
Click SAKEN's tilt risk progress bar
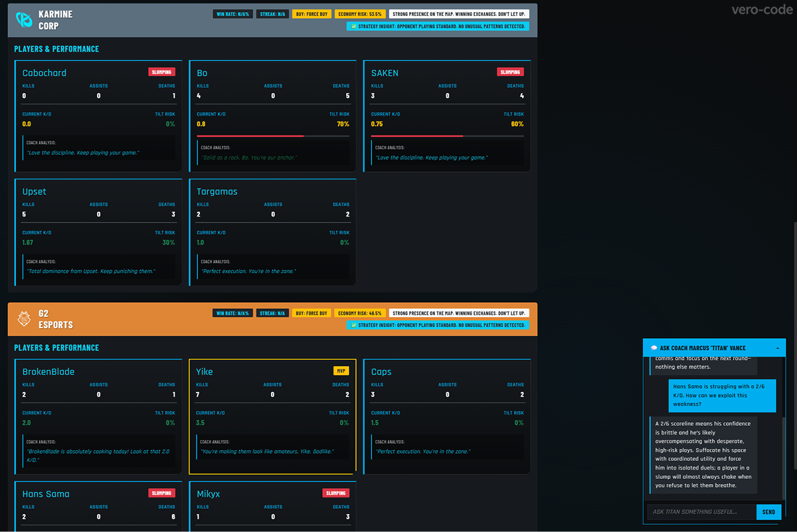click(448, 136)
